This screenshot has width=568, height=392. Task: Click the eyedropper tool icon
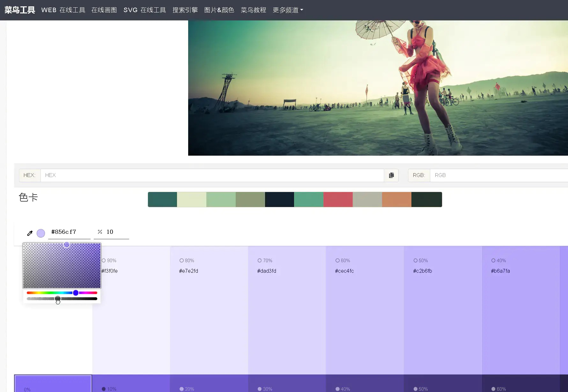[30, 233]
